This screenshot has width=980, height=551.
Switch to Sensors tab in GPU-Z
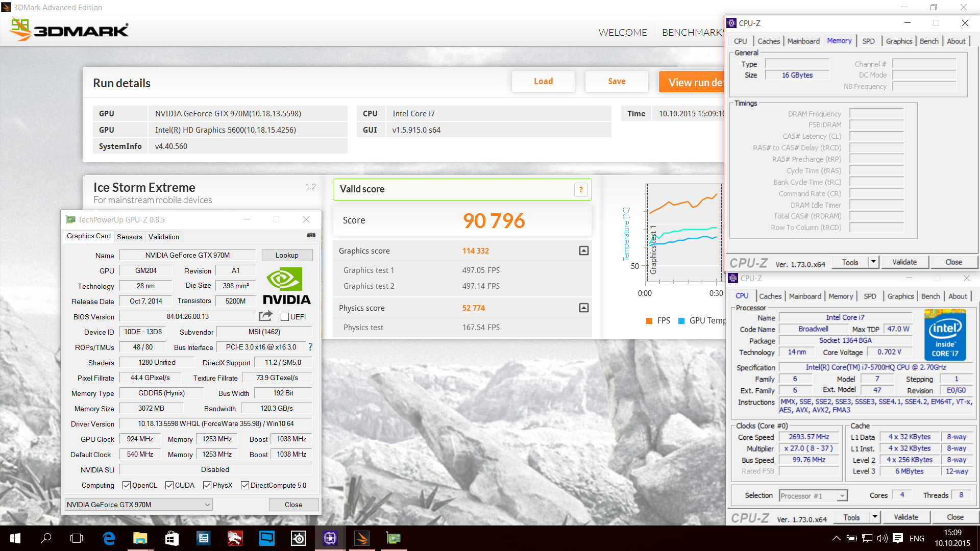click(129, 237)
